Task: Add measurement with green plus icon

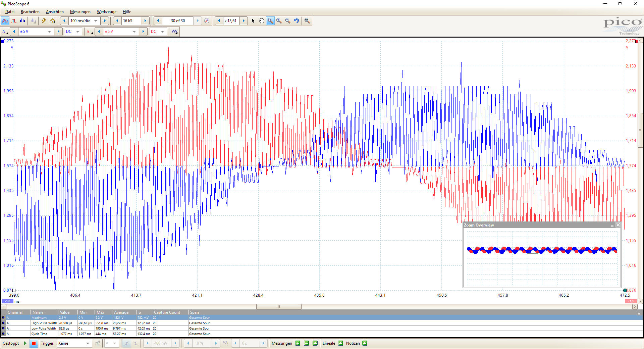Action: pos(298,343)
